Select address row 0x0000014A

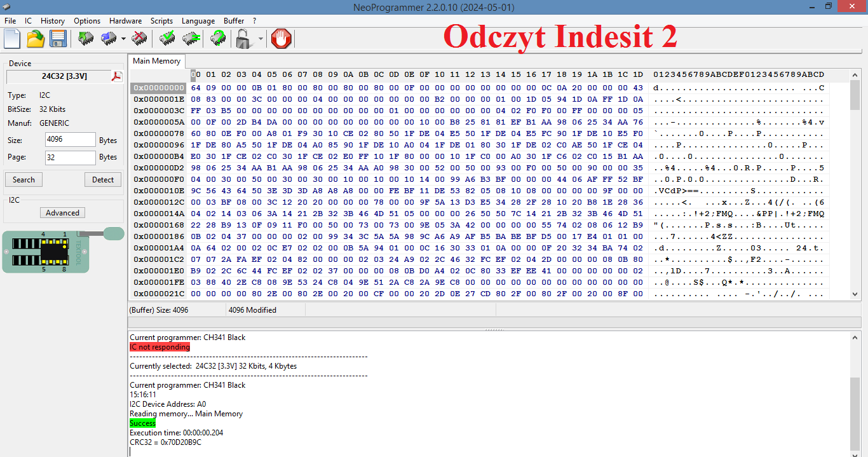pyautogui.click(x=159, y=214)
